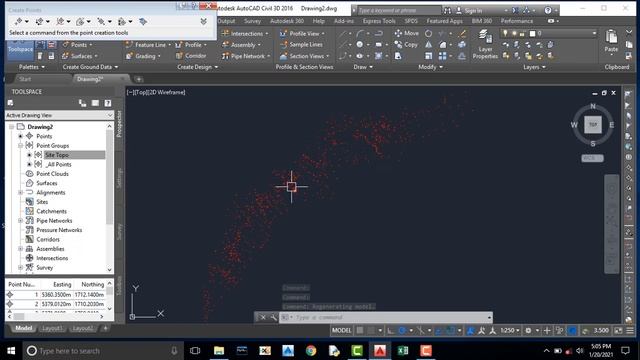Click the MODEL status bar button
The height and width of the screenshot is (360, 640).
(x=341, y=331)
